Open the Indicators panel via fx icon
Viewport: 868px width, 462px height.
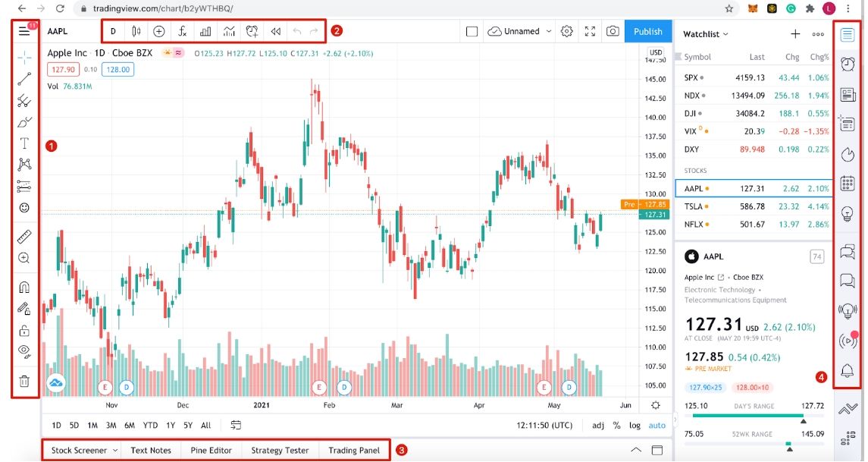click(x=183, y=31)
